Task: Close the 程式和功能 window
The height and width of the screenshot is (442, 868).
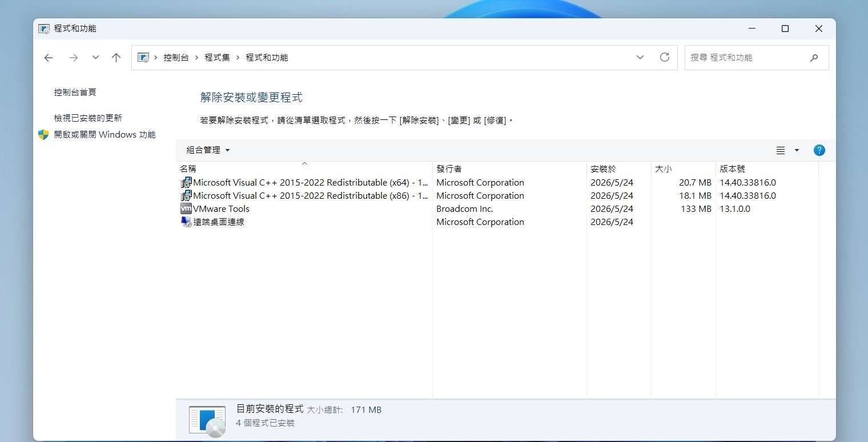Action: tap(818, 29)
